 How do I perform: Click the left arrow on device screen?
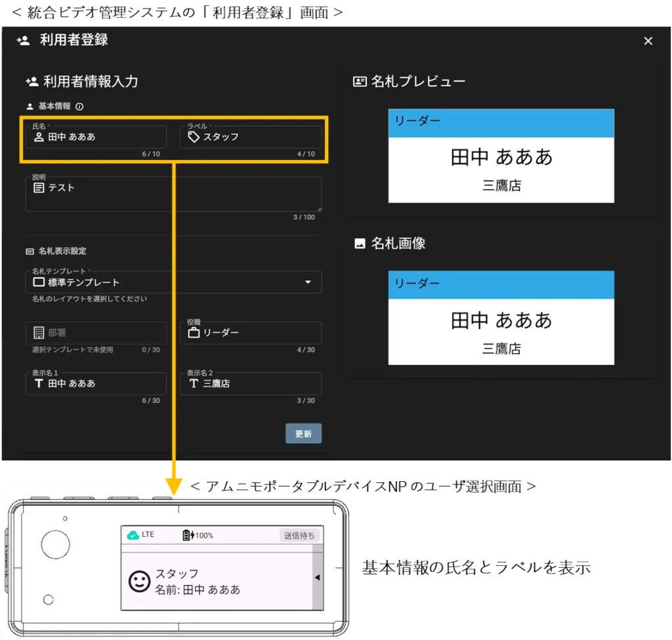pyautogui.click(x=317, y=578)
